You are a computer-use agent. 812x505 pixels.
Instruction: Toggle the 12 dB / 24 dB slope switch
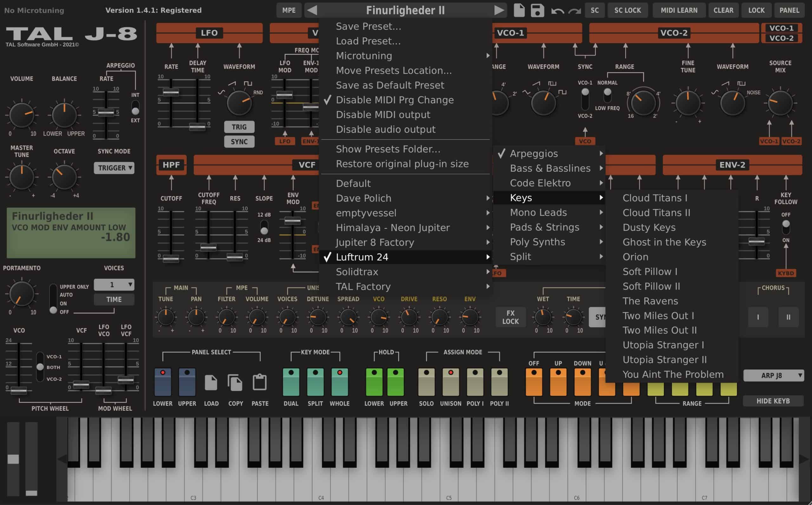click(264, 227)
